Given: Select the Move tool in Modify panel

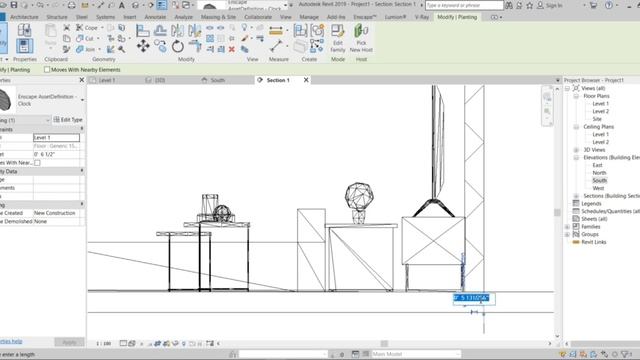Looking at the screenshot, I should (x=143, y=46).
